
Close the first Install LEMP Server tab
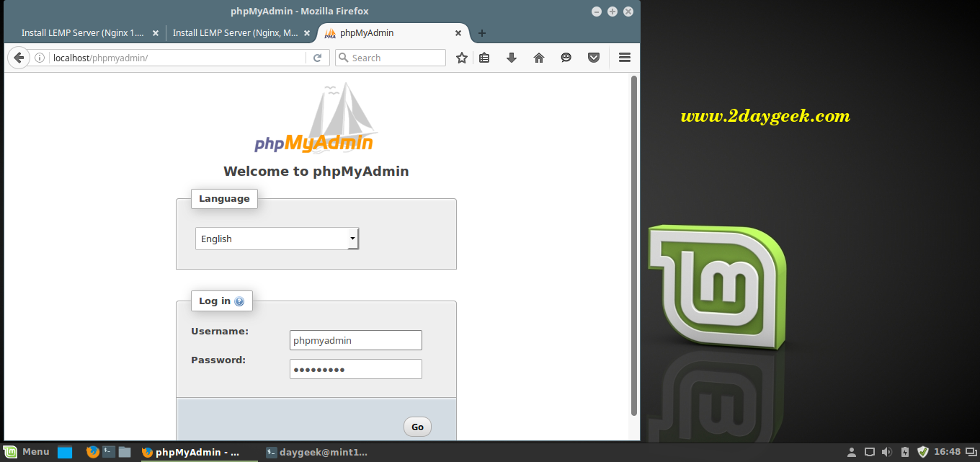click(x=155, y=33)
